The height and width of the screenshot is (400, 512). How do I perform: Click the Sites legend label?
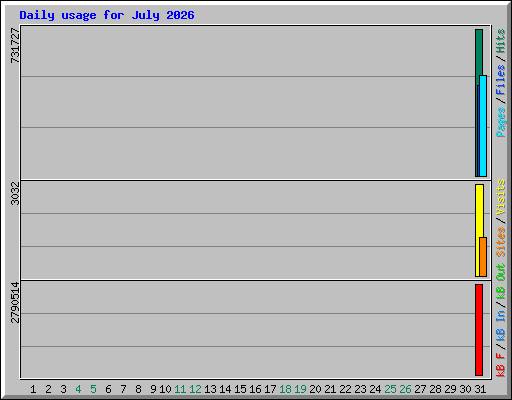[500, 242]
